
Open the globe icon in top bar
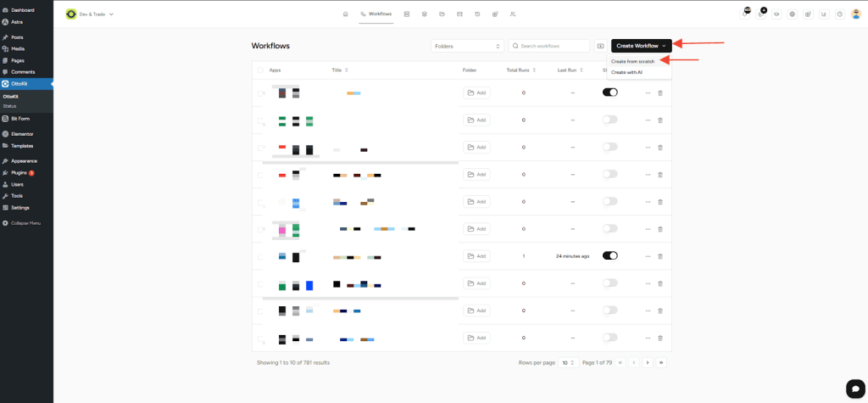pyautogui.click(x=793, y=14)
